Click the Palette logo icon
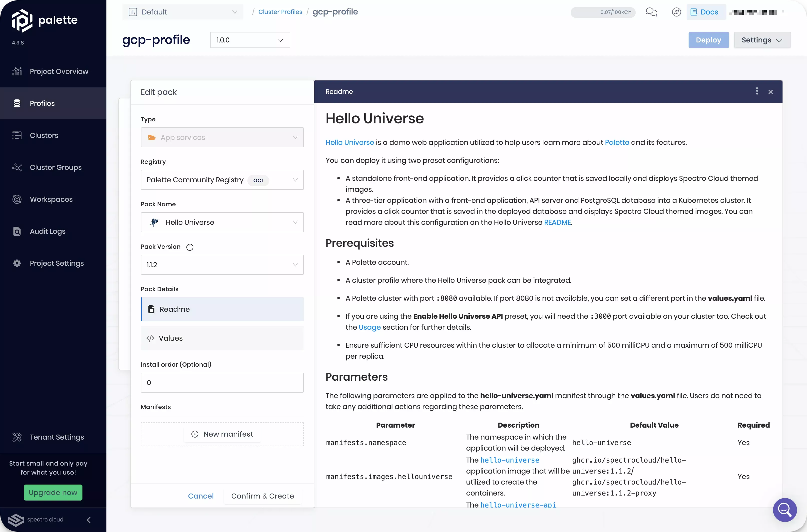 tap(22, 20)
